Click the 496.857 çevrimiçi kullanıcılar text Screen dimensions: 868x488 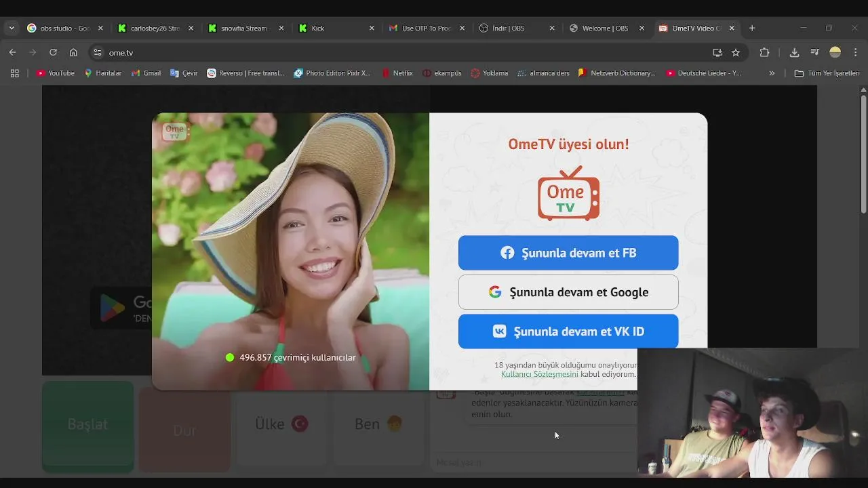(297, 358)
